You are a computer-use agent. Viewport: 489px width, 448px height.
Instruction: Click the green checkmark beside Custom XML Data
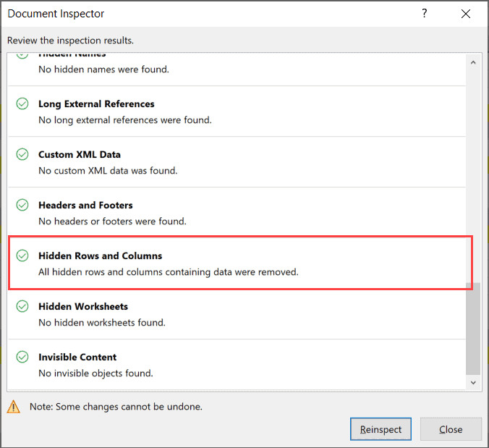(x=22, y=154)
